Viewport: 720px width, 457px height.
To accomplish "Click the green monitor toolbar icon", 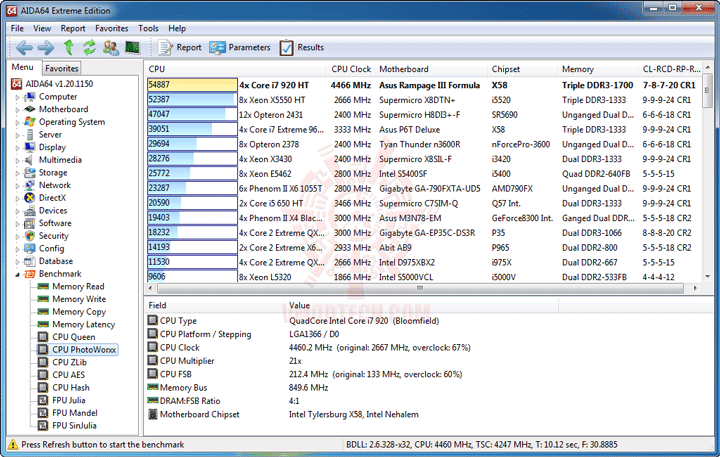I will [132, 47].
